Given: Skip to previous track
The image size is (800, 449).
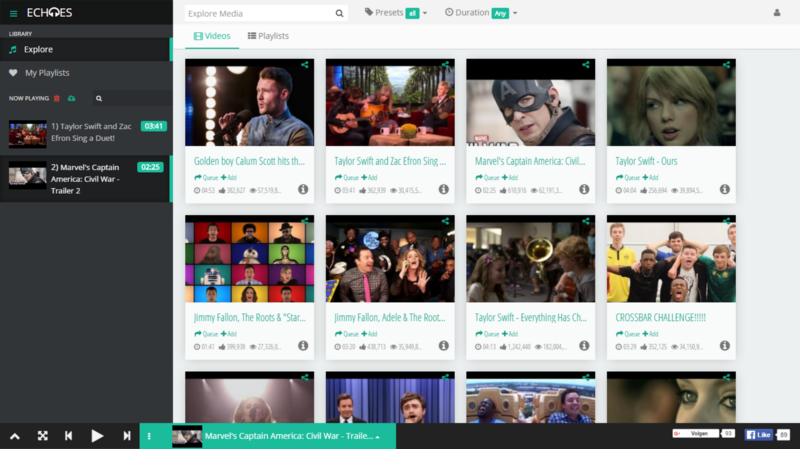Looking at the screenshot, I should (68, 436).
